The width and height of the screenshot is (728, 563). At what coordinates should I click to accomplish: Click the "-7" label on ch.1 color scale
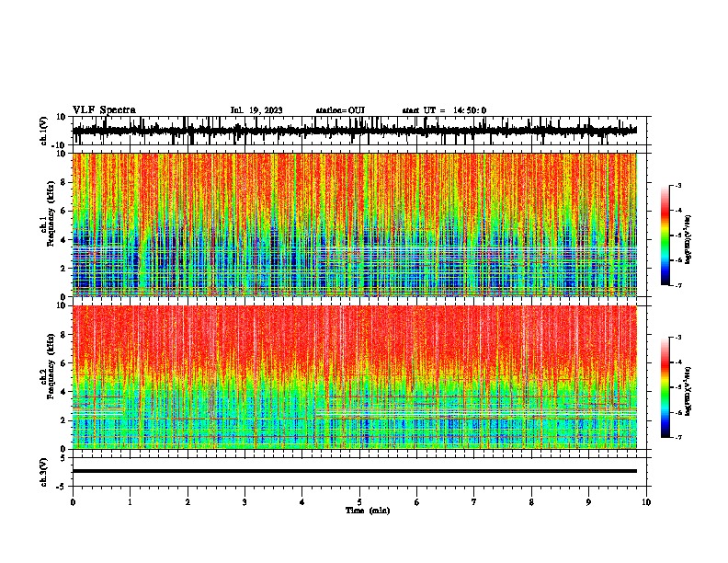click(678, 285)
